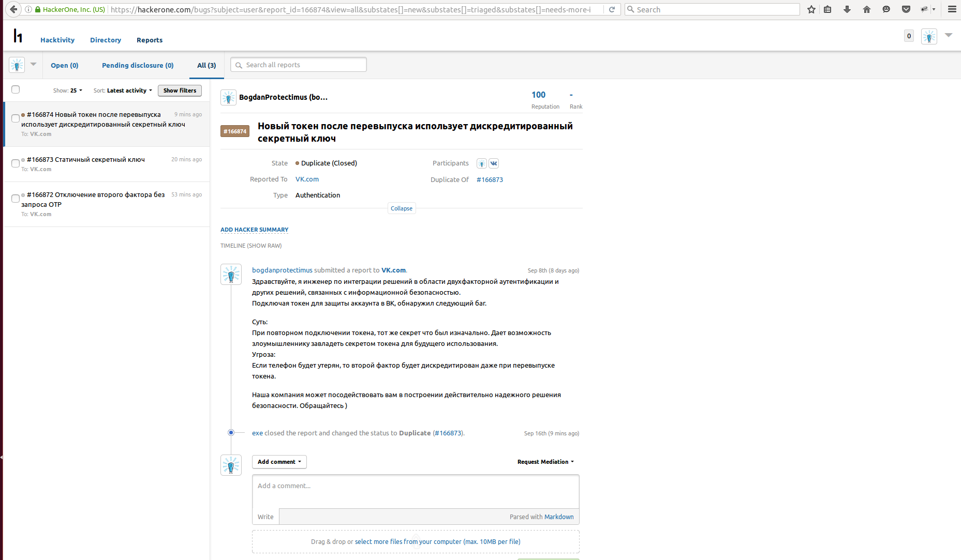961x560 pixels.
Task: Open the Directory menu item
Action: (x=106, y=40)
